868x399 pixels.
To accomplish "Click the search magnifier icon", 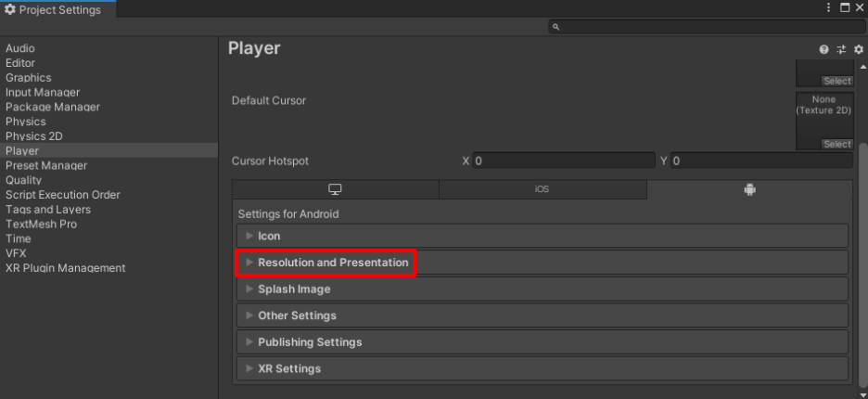I will 556,27.
